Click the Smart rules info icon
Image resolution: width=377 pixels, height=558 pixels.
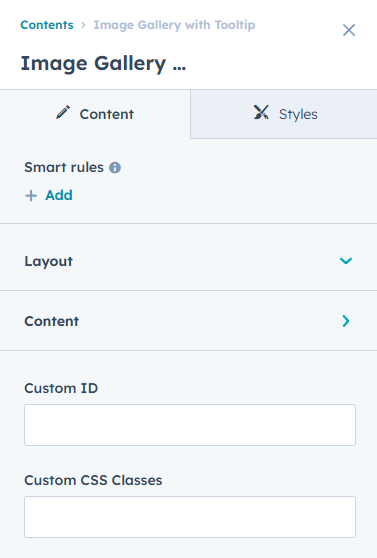pyautogui.click(x=115, y=168)
